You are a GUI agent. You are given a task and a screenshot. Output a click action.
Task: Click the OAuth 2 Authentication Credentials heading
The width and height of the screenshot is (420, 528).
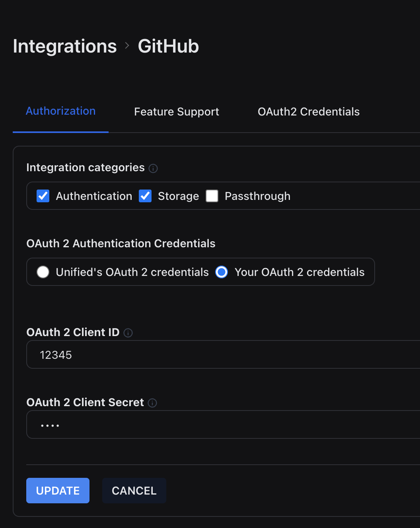tap(121, 243)
